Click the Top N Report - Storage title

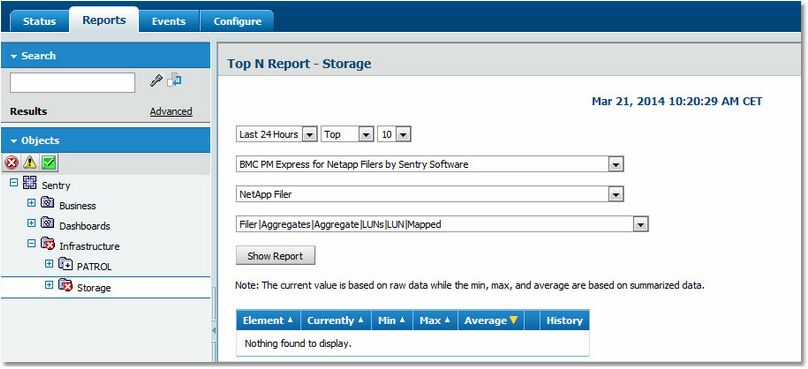click(299, 64)
